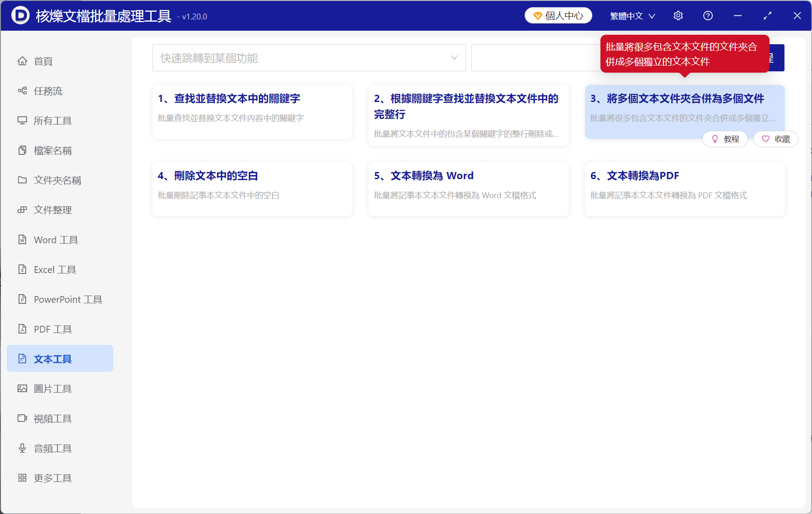Expand the 快速跳轉到某個功能 dropdown
This screenshot has height=514, width=812.
point(309,58)
